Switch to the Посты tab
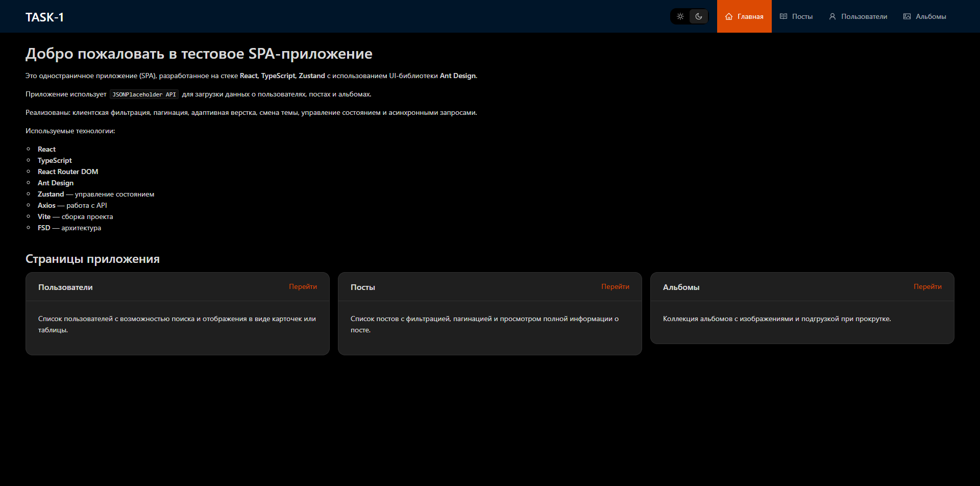This screenshot has height=486, width=980. click(801, 16)
